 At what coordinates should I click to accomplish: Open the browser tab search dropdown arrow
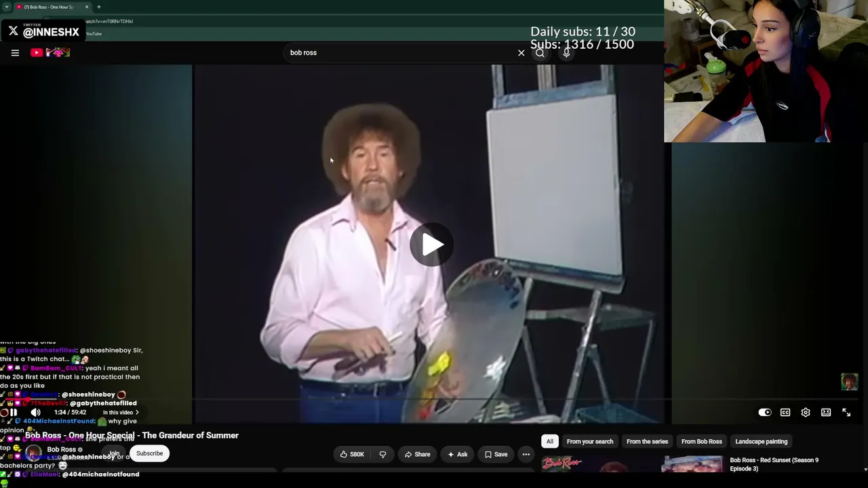coord(6,7)
